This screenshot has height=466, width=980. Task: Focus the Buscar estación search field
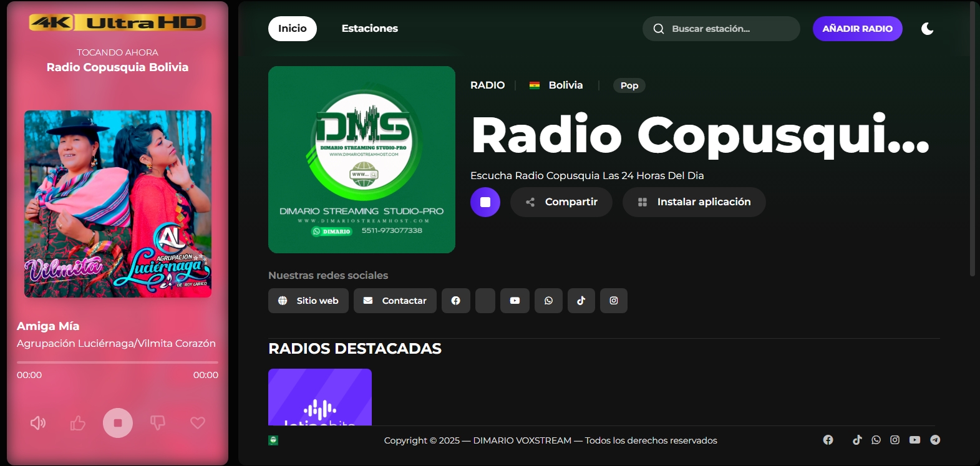point(721,29)
